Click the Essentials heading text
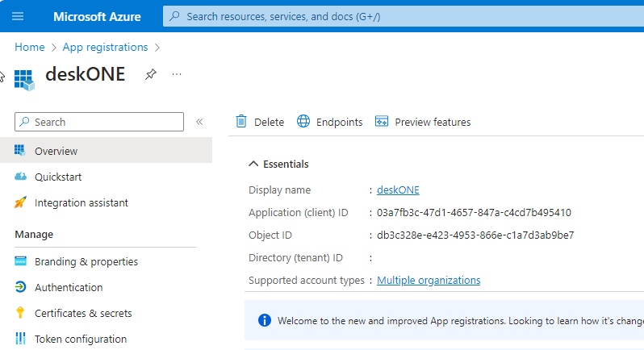Viewport: 644px width, 350px height. click(286, 165)
